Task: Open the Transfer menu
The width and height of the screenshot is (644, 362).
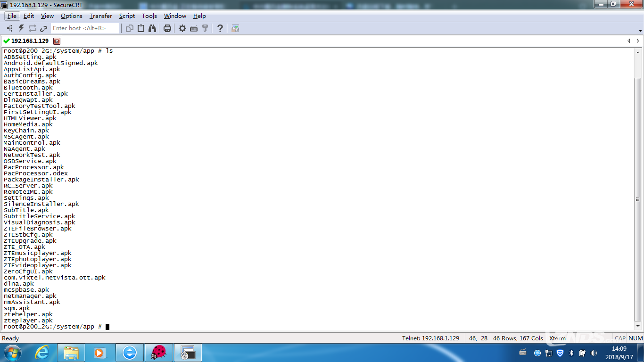Action: pyautogui.click(x=101, y=16)
